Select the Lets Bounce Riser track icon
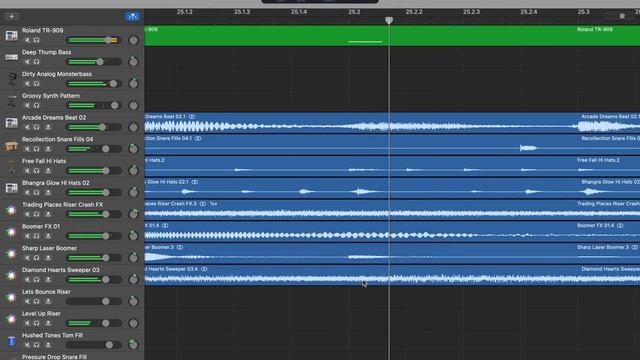The height and width of the screenshot is (360, 640). coord(11,297)
